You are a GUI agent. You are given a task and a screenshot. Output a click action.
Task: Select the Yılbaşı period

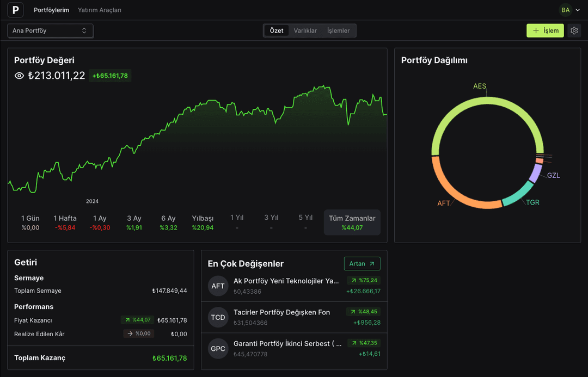203,223
